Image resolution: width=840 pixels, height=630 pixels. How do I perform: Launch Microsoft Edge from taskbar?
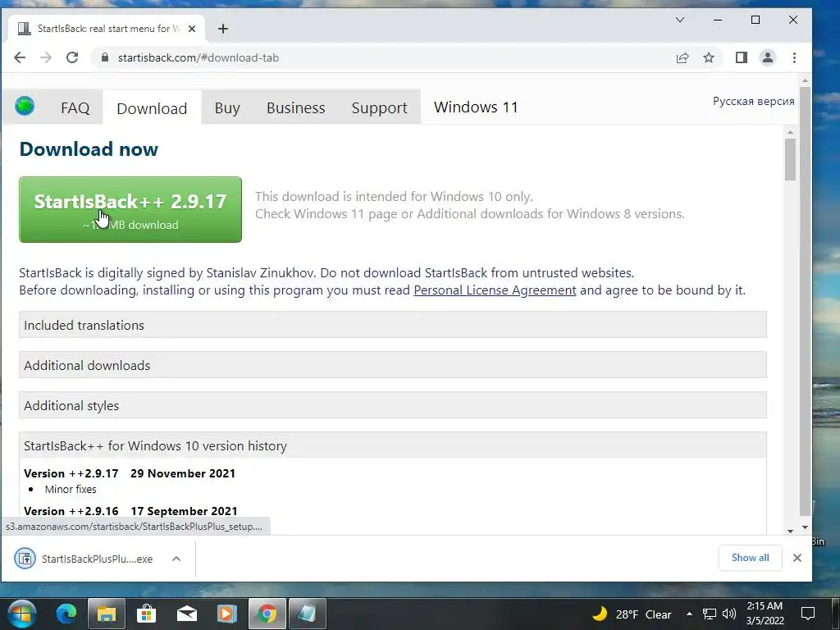coord(66,614)
